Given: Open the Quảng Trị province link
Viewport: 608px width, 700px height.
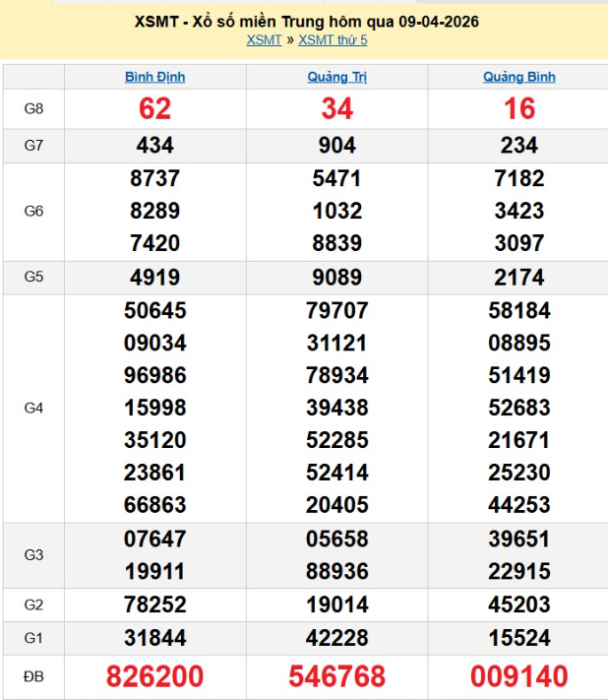Looking at the screenshot, I should 336,77.
